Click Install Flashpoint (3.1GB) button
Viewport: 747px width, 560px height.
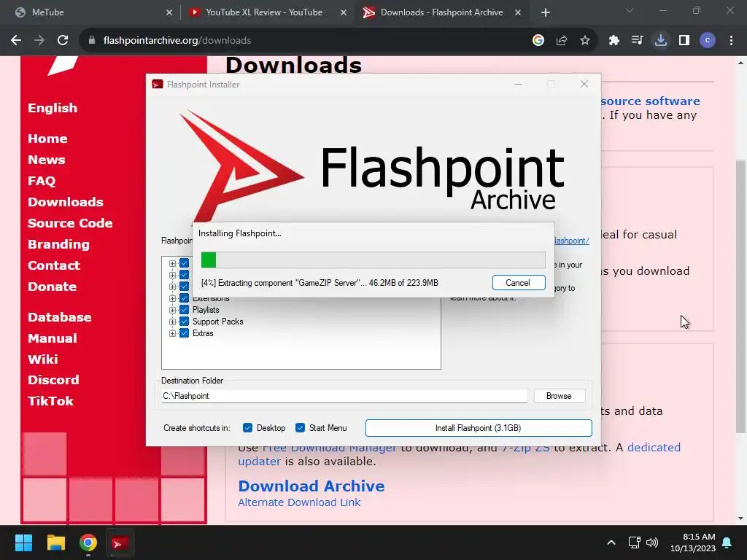[479, 428]
